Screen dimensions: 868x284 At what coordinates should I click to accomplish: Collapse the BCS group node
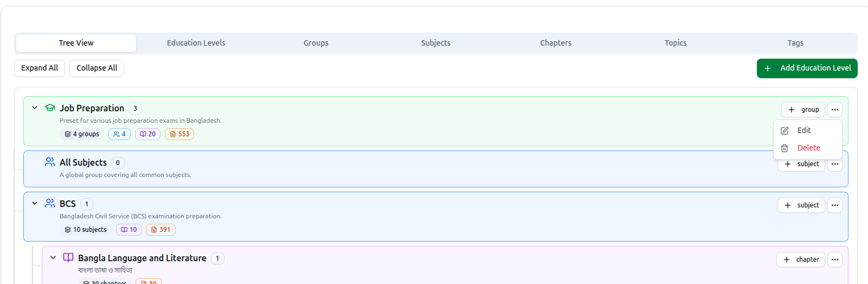[35, 203]
